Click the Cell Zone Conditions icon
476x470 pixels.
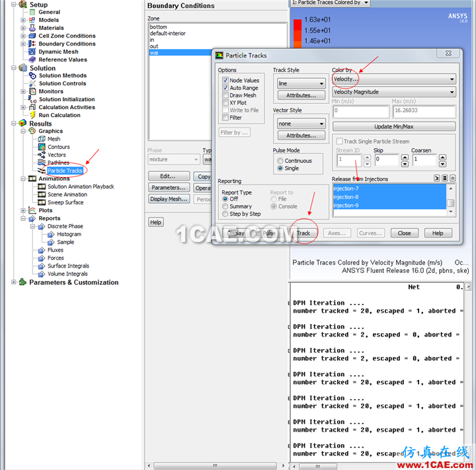coord(32,36)
